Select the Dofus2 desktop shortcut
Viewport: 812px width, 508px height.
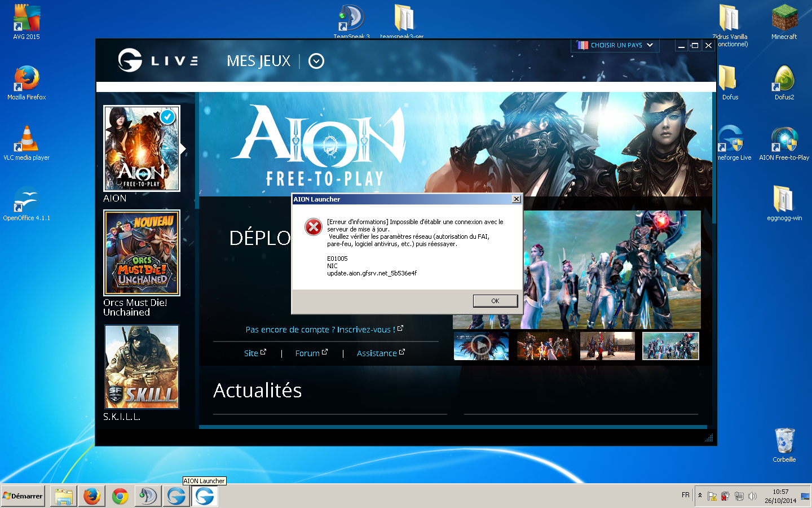[784, 82]
